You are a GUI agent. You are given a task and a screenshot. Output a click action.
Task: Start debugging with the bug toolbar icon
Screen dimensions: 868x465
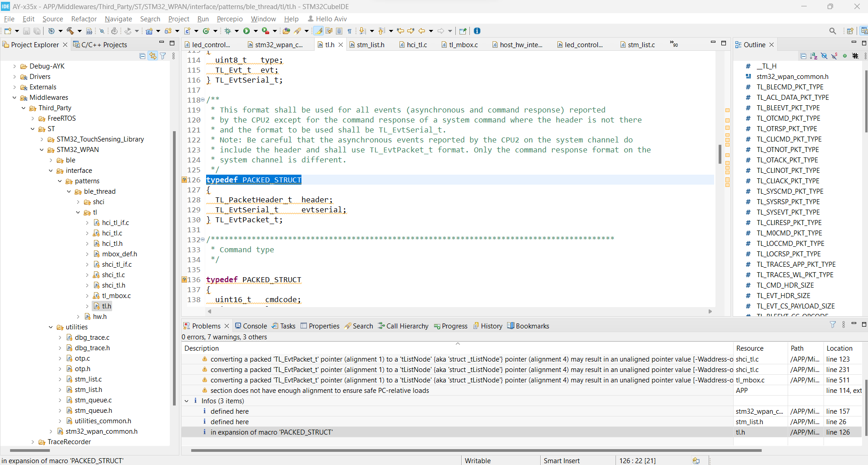[228, 31]
